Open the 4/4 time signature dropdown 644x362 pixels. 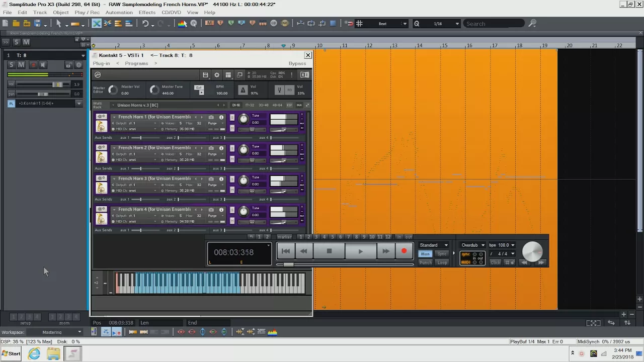pos(502,254)
